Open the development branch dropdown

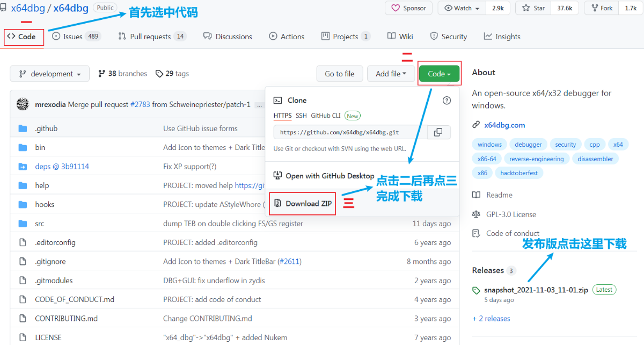(50, 74)
